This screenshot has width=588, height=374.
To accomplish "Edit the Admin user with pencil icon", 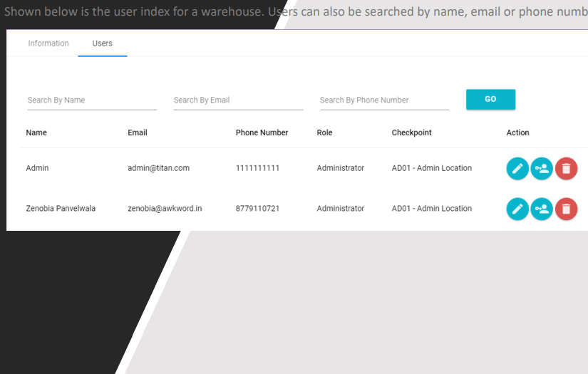I will (517, 169).
